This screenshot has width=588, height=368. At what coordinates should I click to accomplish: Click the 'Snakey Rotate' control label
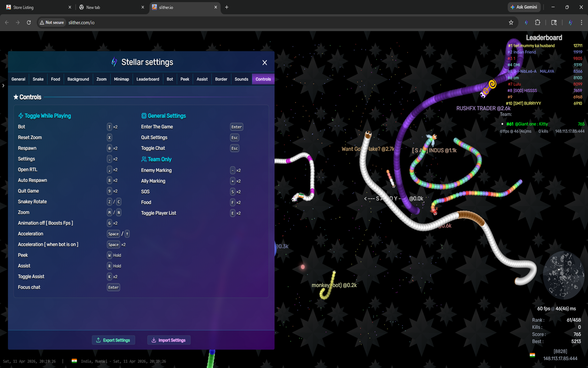(x=32, y=201)
